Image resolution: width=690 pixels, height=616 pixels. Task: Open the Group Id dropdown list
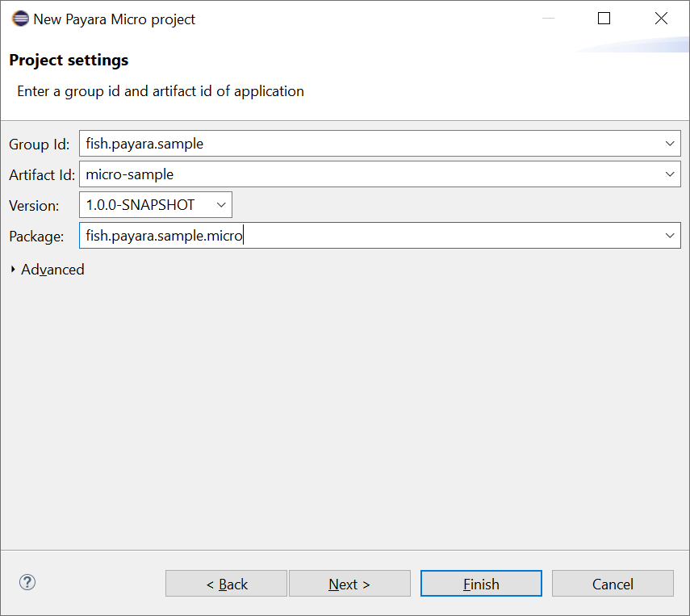670,144
